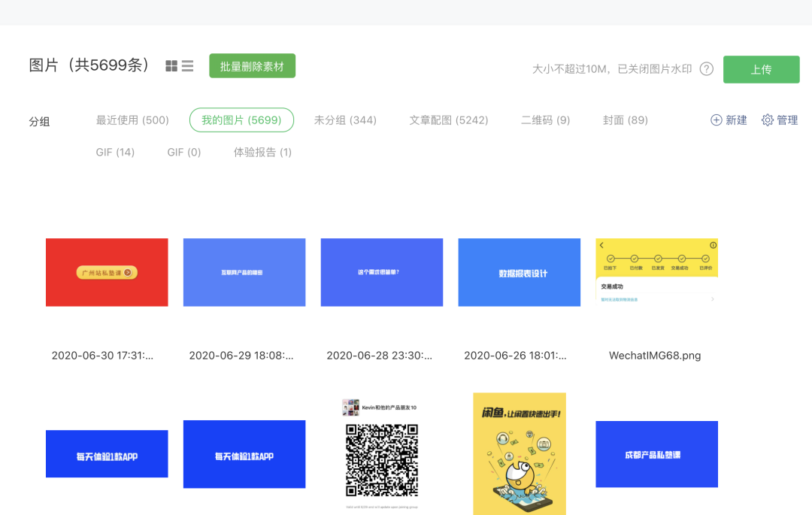This screenshot has height=515, width=812.
Task: Open the 数据报表设计 thumbnail
Action: click(520, 272)
